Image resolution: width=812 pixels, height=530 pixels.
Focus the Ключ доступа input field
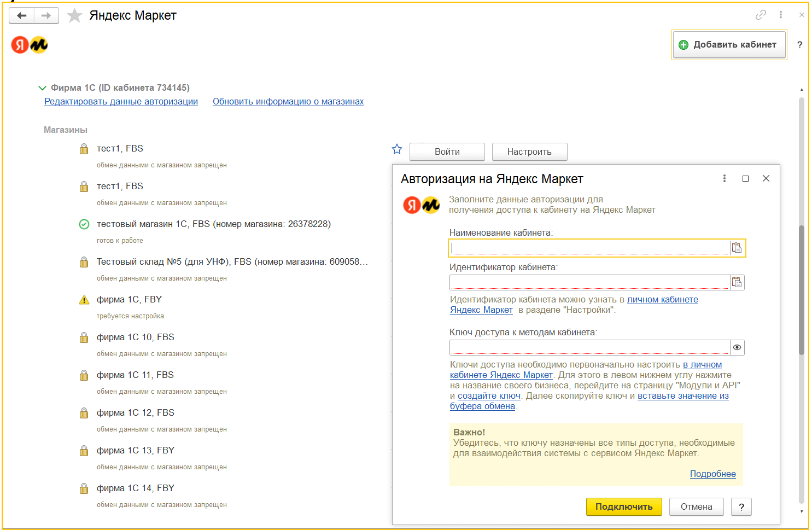[x=589, y=347]
